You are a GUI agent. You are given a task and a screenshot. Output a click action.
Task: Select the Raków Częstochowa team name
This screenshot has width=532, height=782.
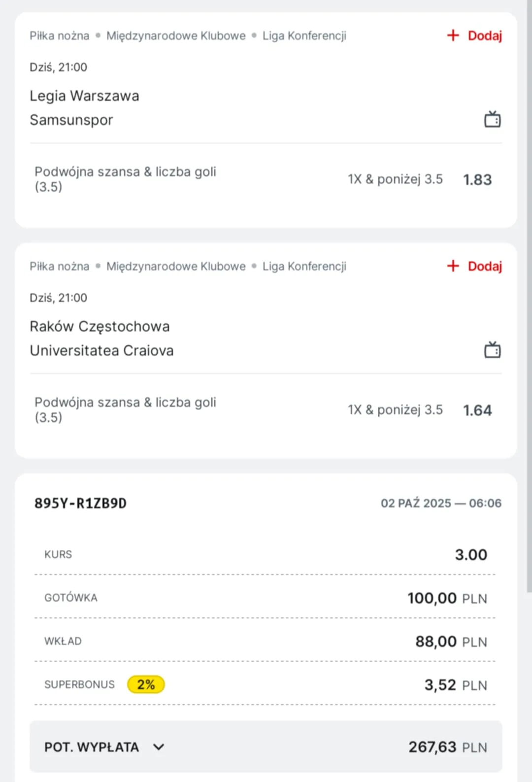point(100,326)
